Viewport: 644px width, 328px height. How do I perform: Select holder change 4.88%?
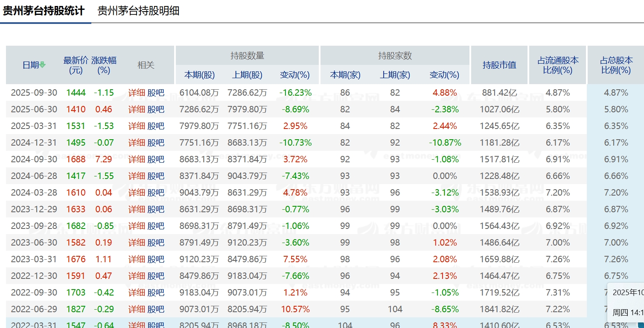445,93
